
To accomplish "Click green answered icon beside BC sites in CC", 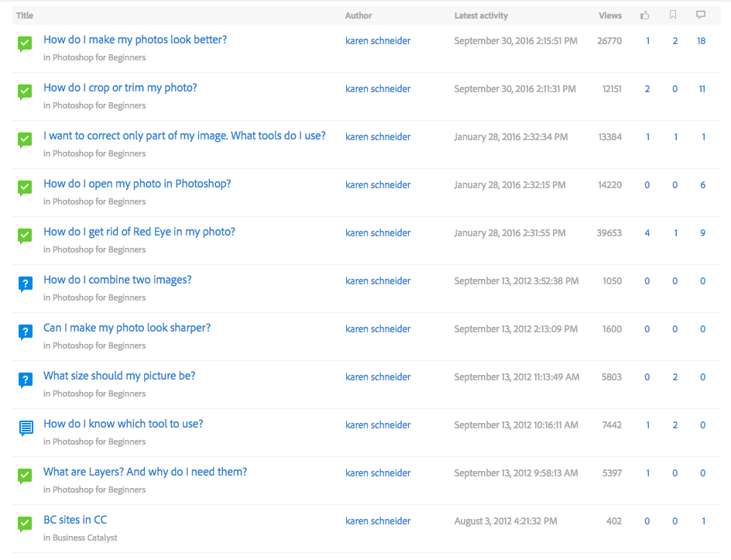I will point(25,524).
